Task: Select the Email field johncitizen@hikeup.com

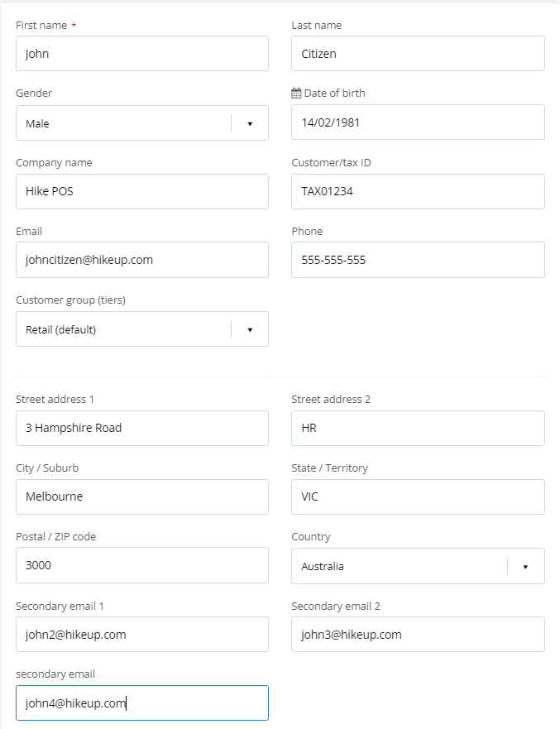Action: [142, 260]
